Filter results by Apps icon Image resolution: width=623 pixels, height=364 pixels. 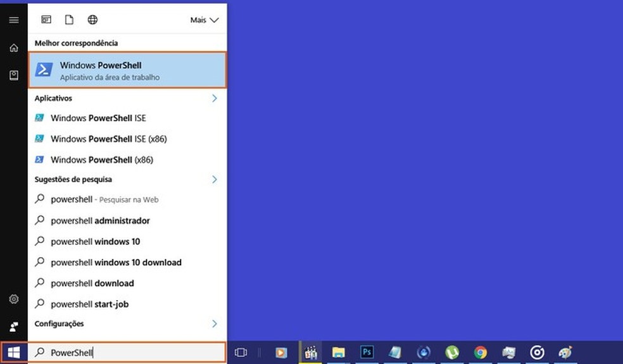click(x=46, y=20)
